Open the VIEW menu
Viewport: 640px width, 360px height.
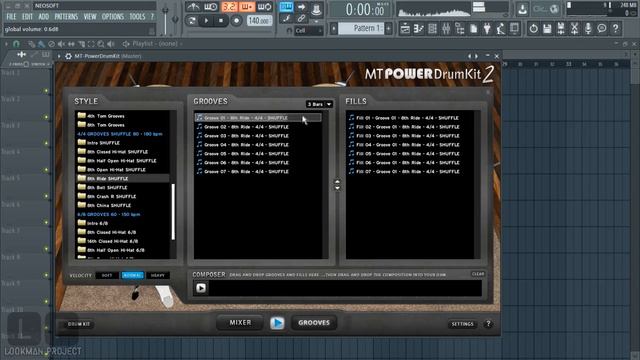[90, 17]
